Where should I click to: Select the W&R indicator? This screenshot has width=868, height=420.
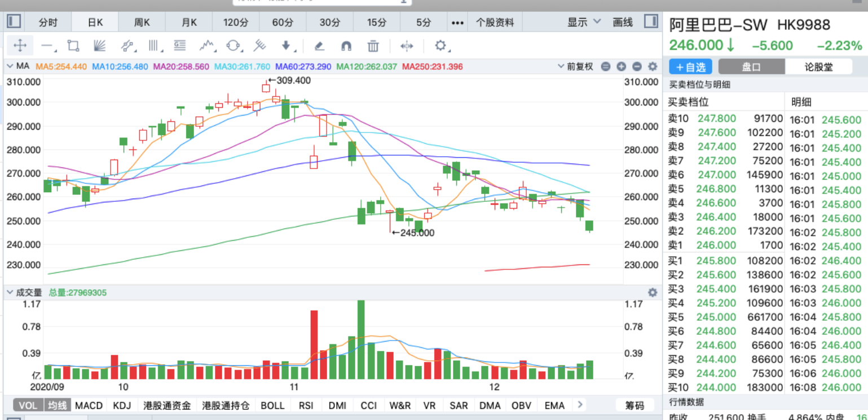click(400, 405)
